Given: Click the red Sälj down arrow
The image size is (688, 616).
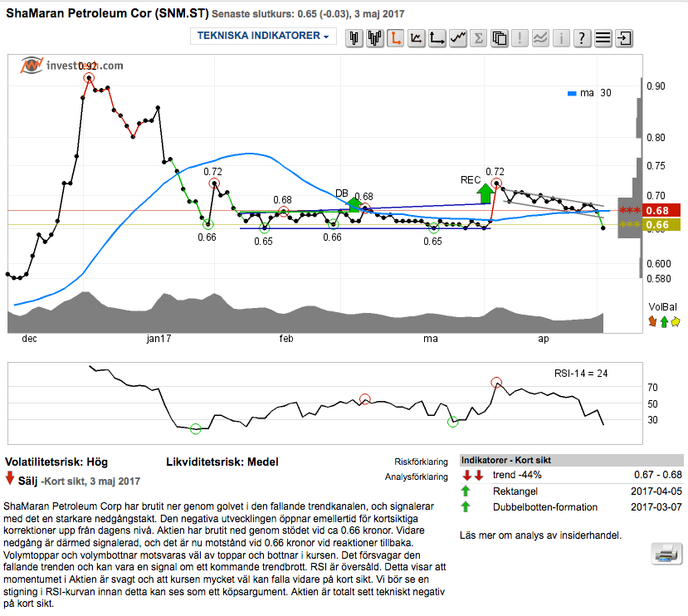Looking at the screenshot, I should pos(10,477).
